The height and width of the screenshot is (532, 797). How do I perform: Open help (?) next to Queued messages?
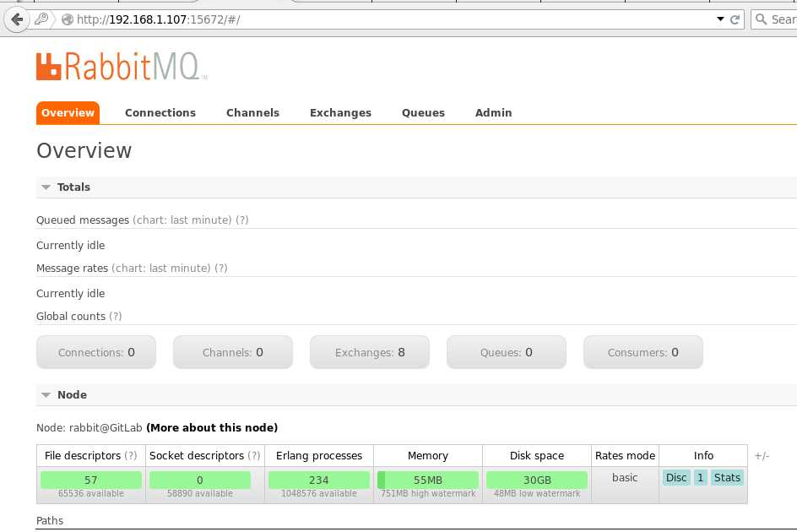point(242,220)
